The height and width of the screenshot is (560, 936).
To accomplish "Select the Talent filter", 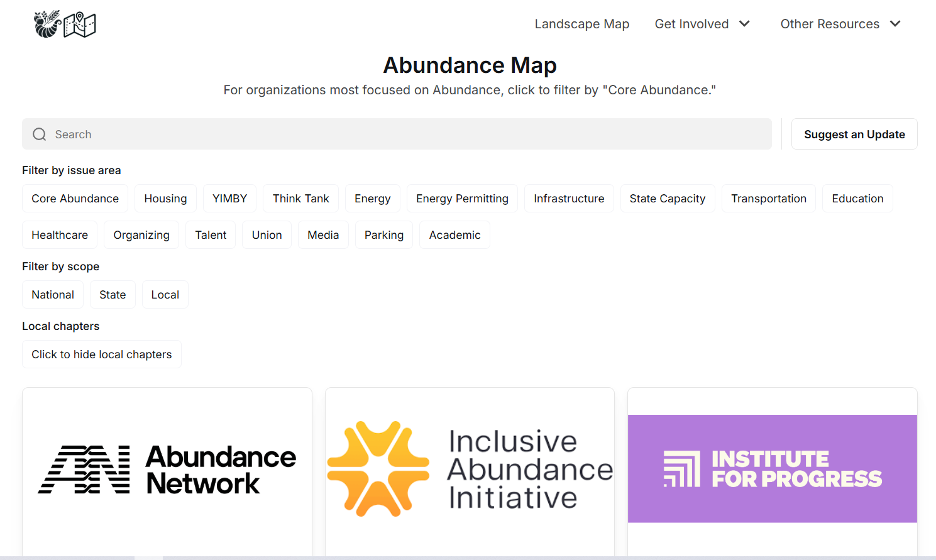I will point(211,235).
